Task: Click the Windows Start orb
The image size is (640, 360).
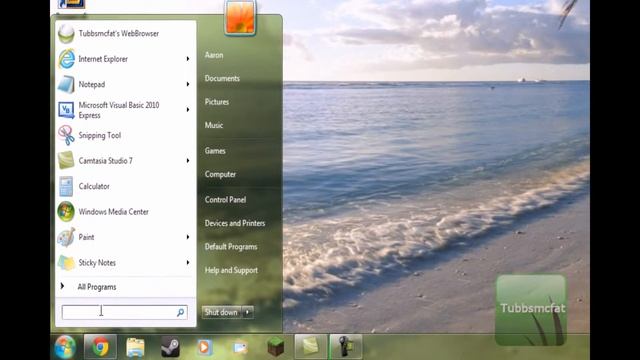Action: click(x=65, y=347)
